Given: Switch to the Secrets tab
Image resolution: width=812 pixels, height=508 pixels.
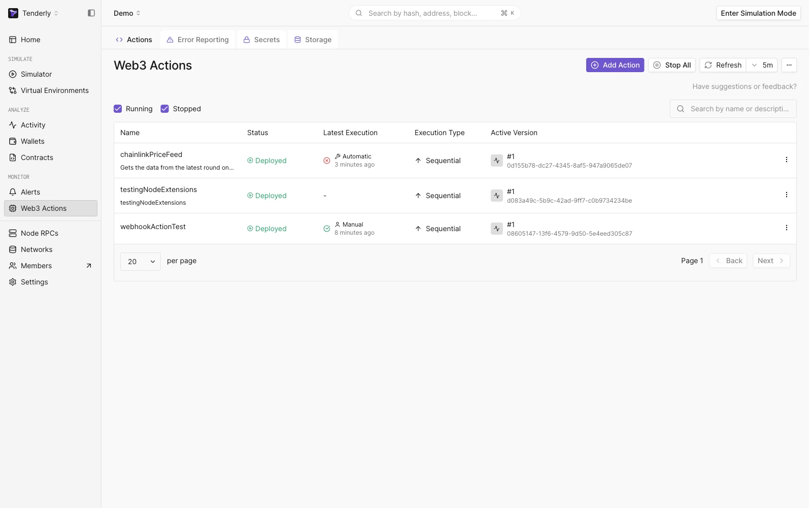Looking at the screenshot, I should tap(262, 40).
